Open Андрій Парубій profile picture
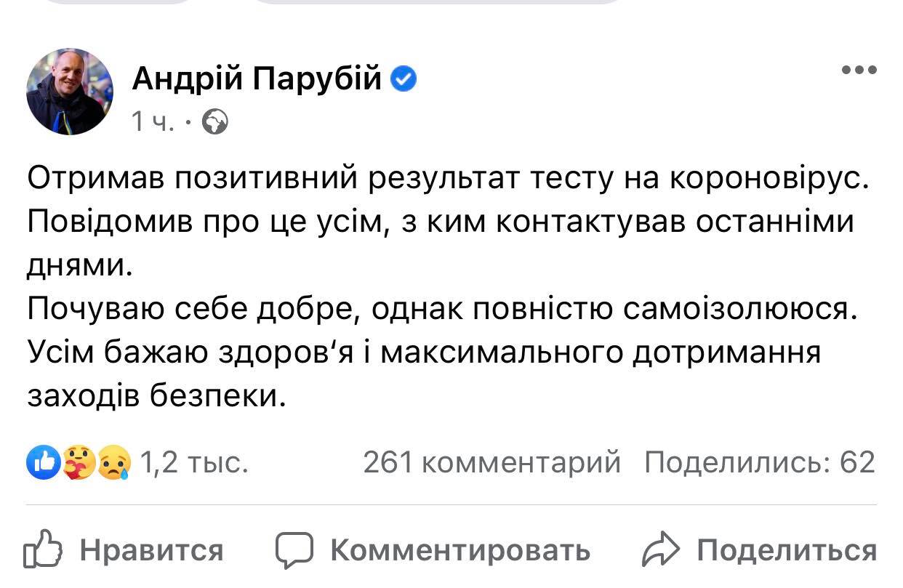The image size is (903, 588). point(70,92)
